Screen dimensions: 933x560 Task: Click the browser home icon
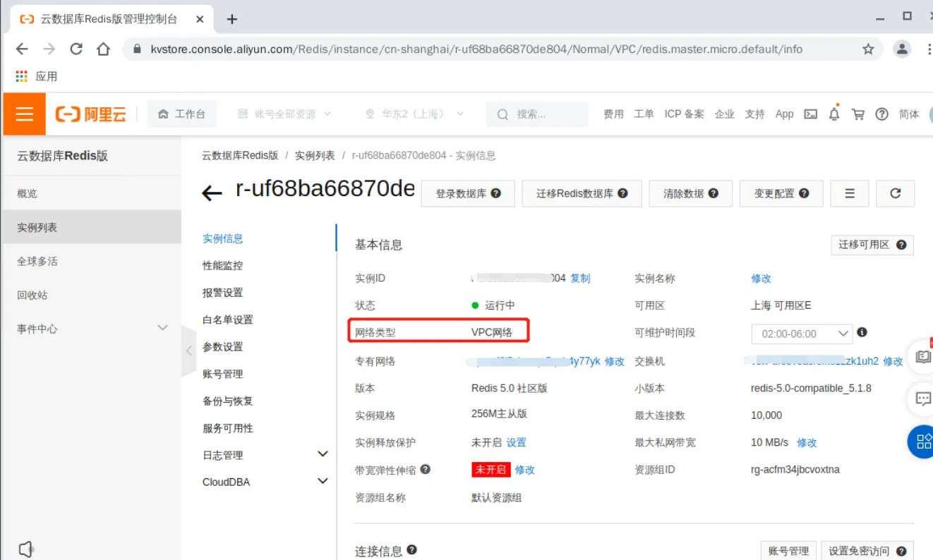[103, 49]
